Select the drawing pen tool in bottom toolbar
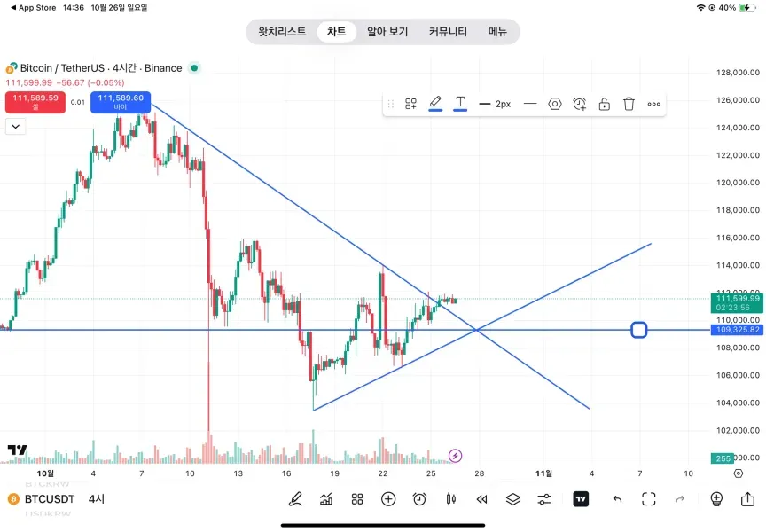The height and width of the screenshot is (532, 766). tap(295, 499)
